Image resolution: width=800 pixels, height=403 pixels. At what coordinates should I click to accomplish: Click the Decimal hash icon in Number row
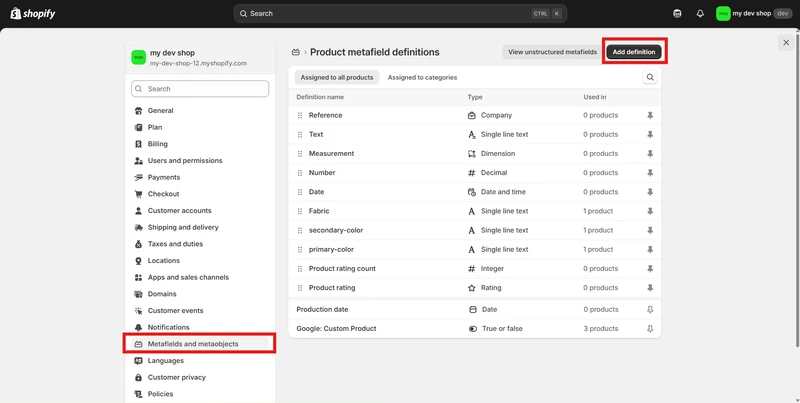[472, 173]
